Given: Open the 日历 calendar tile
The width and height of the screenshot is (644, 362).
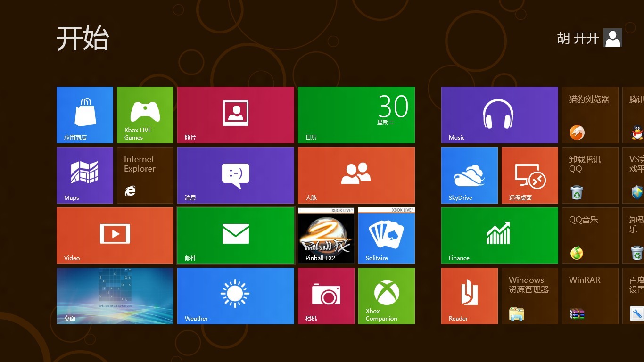Looking at the screenshot, I should click(356, 115).
